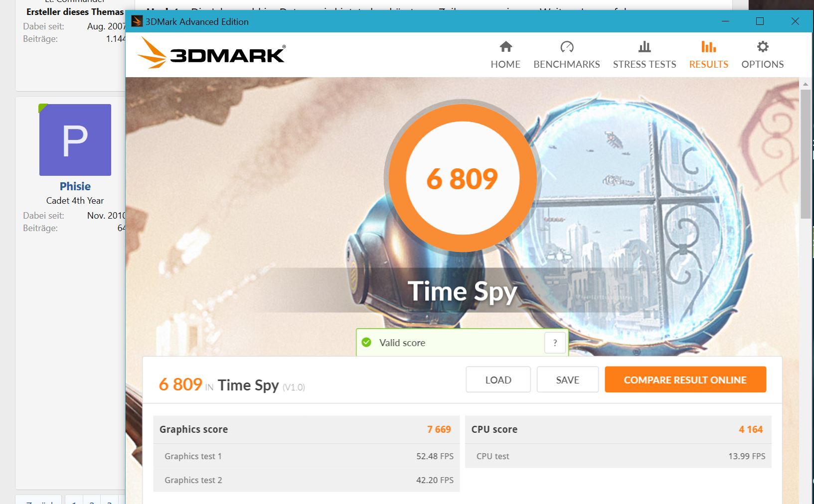Click COMPARE RESULT ONLINE button
Screen dimensions: 814x504
tap(685, 379)
